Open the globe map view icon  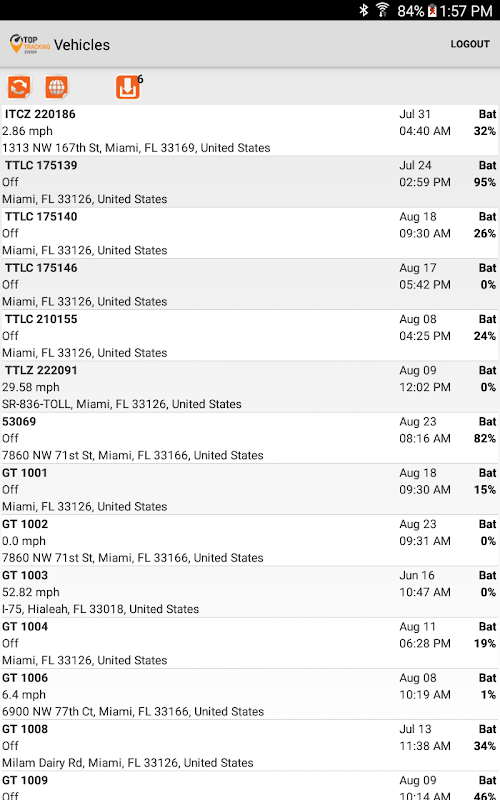pyautogui.click(x=57, y=87)
